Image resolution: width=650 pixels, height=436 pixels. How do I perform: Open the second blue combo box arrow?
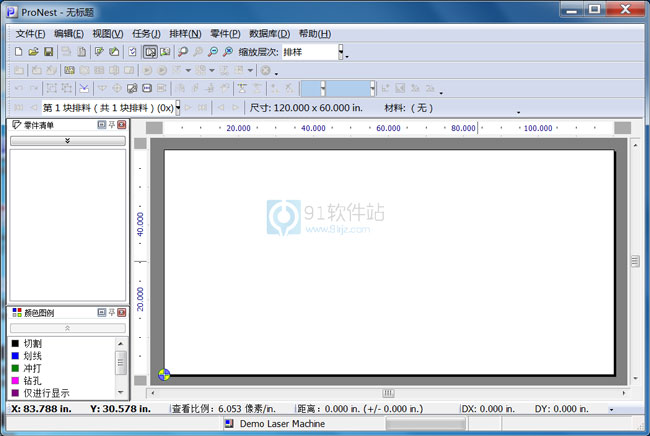tap(373, 88)
